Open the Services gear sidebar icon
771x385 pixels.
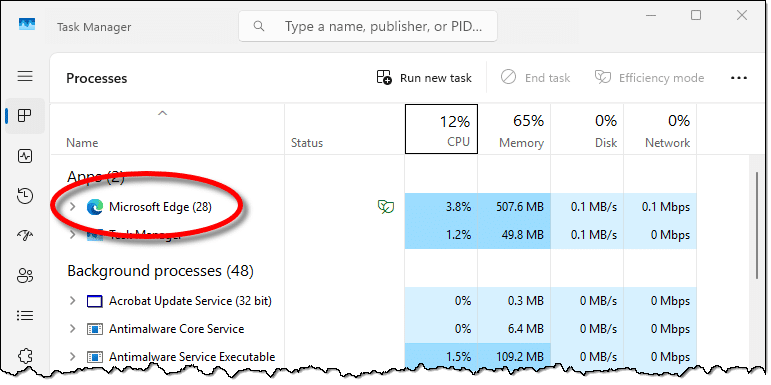[25, 355]
